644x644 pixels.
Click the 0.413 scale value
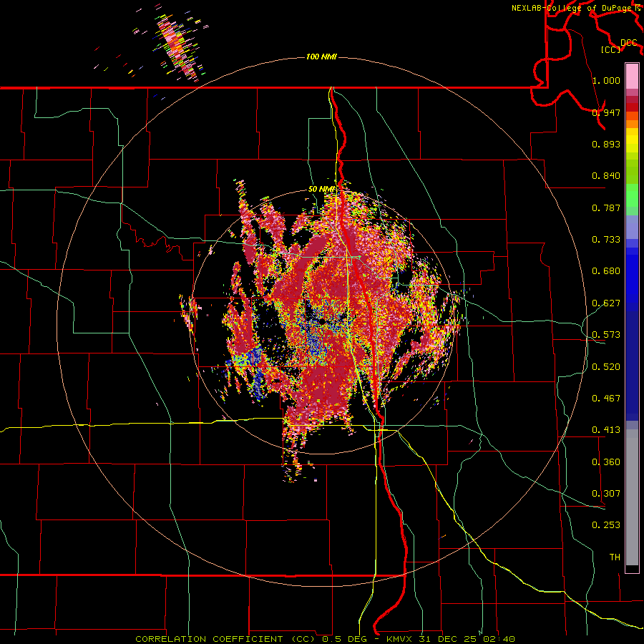pos(606,430)
